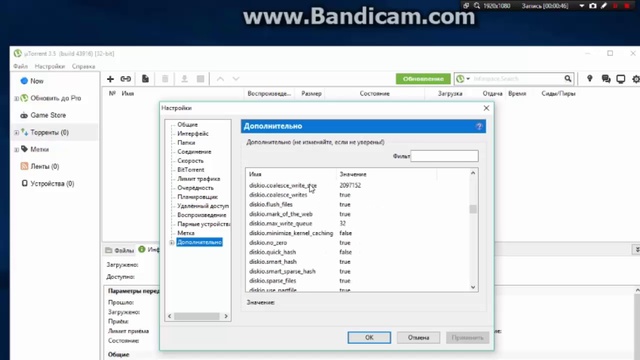Expand the Обновить до Pro sidebar node
The width and height of the screenshot is (640, 360).
[x=16, y=98]
